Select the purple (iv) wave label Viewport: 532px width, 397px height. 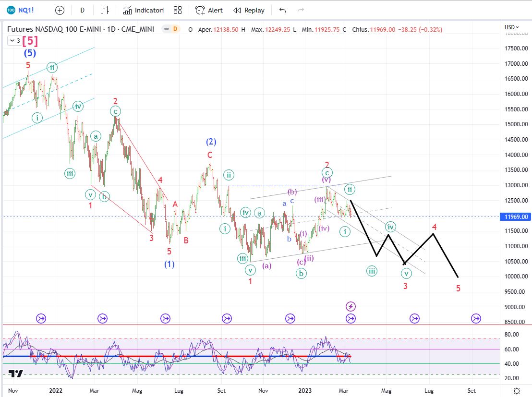[x=324, y=229]
